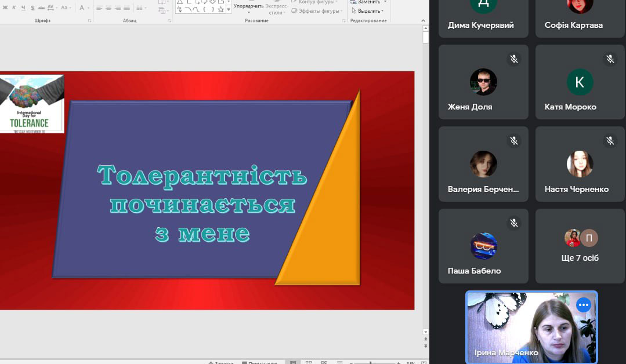The height and width of the screenshot is (364, 626).
Task: Select the Tolerance Day image on slide
Action: click(x=32, y=104)
